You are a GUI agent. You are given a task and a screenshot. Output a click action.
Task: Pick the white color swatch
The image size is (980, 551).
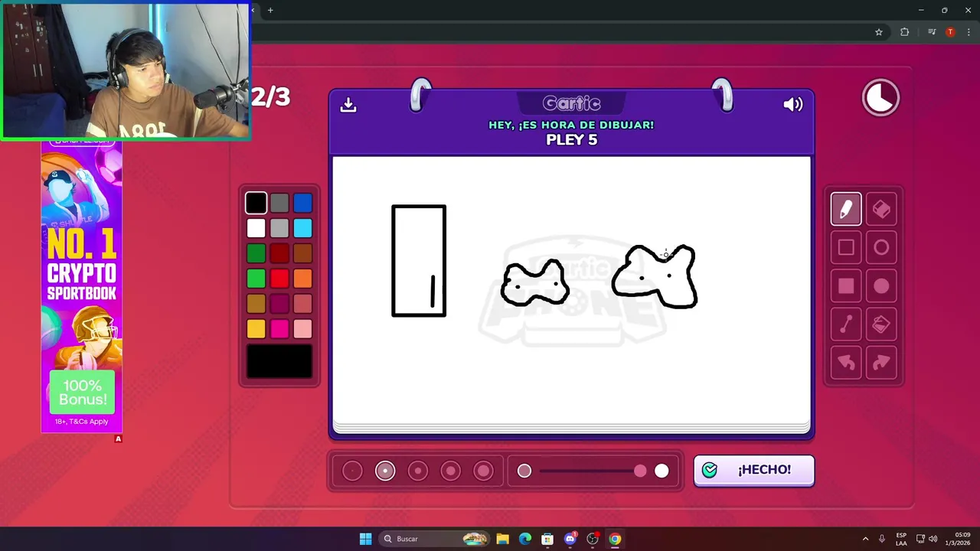tap(256, 228)
